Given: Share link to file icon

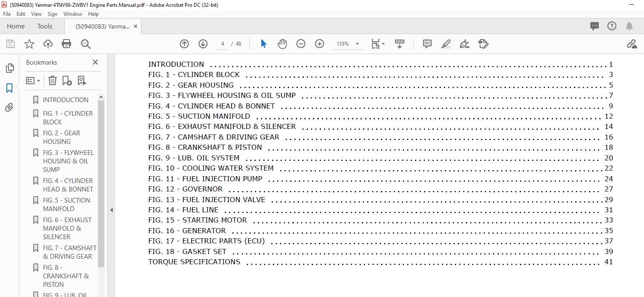Looking at the screenshot, I should pyautogui.click(x=632, y=44).
